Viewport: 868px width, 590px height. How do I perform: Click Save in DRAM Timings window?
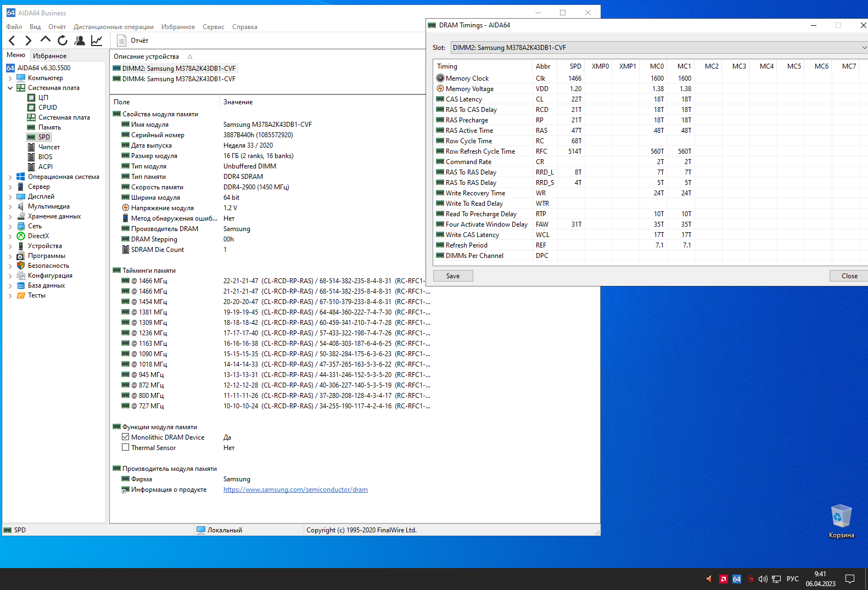pos(453,276)
